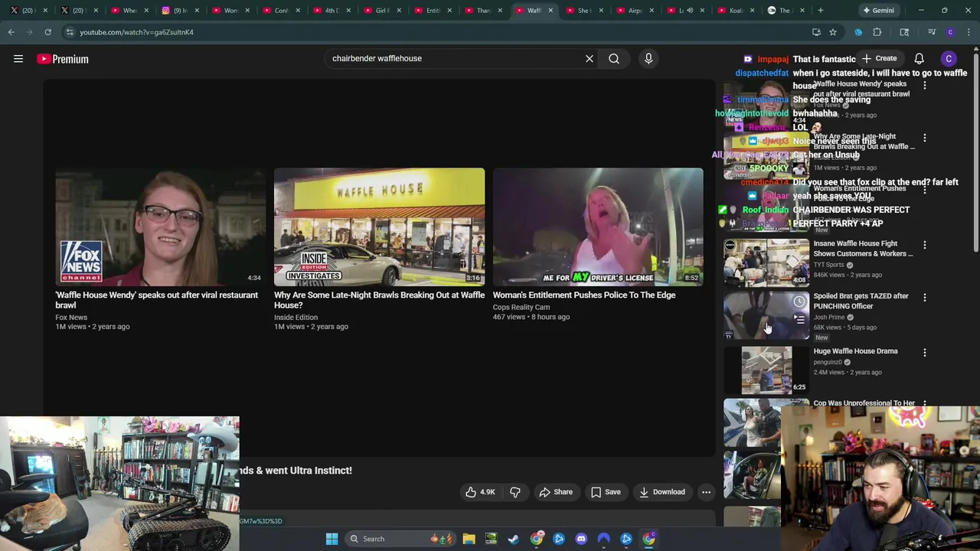Like the video with thumbs up
This screenshot has height=551, width=980.
click(x=480, y=492)
